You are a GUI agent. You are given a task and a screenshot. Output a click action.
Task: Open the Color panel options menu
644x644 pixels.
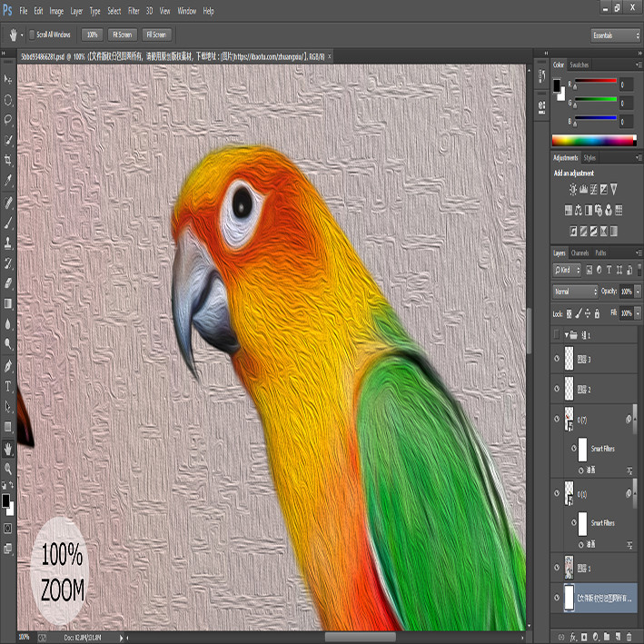(639, 64)
